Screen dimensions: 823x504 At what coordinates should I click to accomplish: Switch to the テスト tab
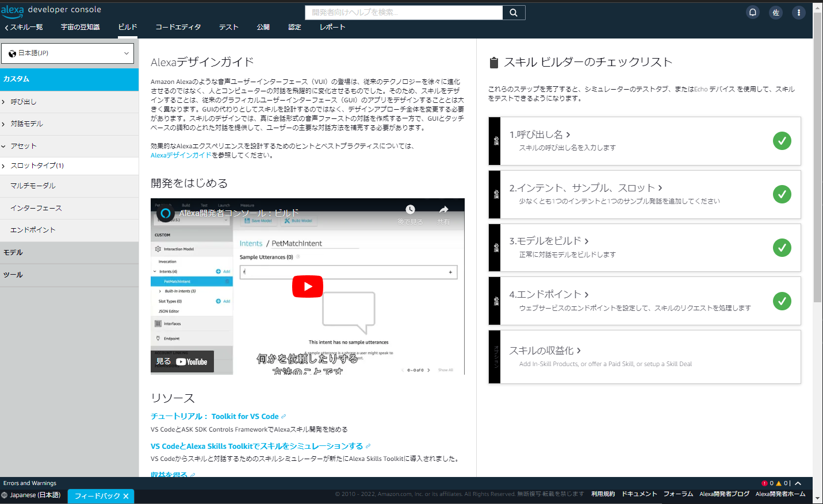(228, 26)
